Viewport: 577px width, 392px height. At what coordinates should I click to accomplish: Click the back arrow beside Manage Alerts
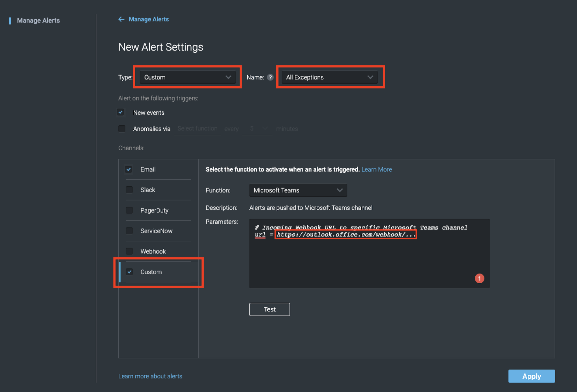[x=121, y=19]
